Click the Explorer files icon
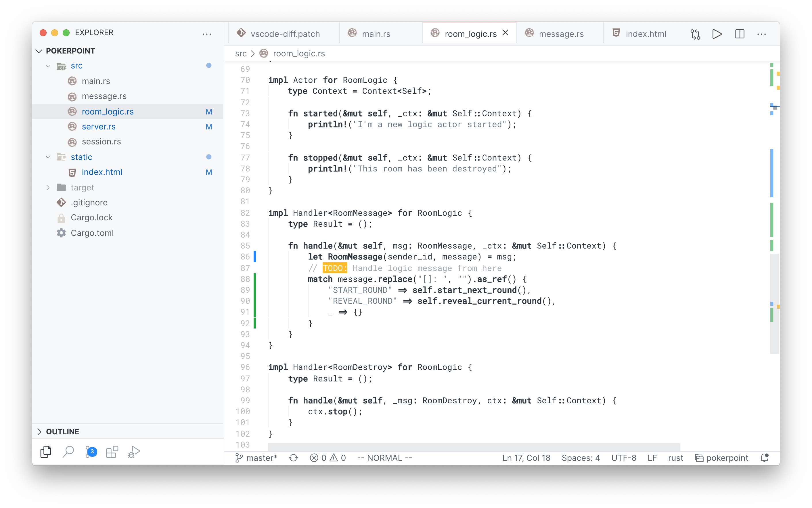 [46, 452]
